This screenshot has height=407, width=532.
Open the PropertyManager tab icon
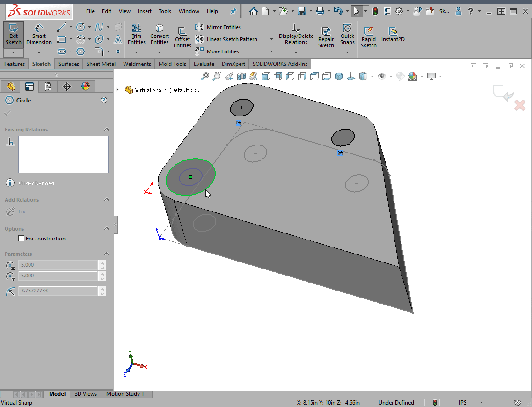(29, 87)
